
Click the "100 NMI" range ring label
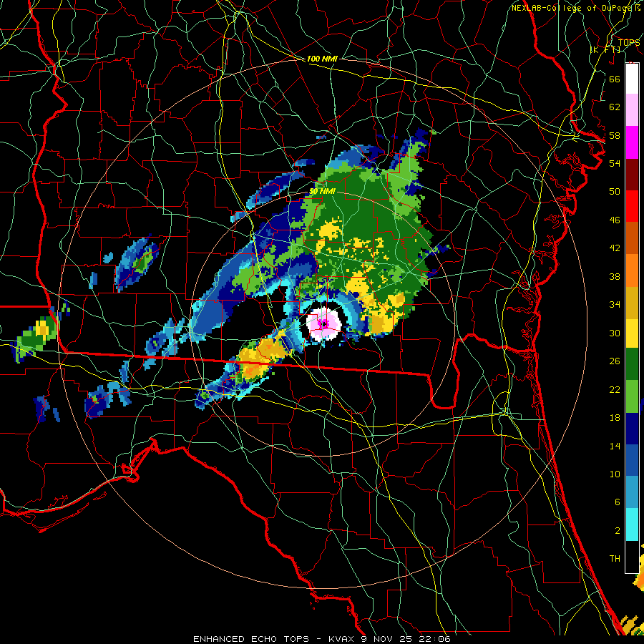click(322, 59)
